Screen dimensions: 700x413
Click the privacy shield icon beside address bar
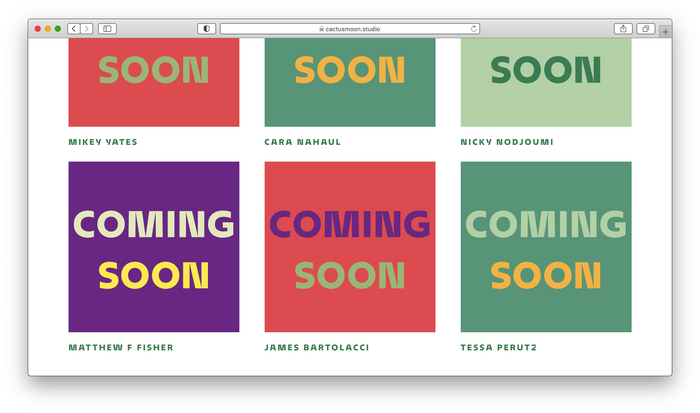[206, 29]
